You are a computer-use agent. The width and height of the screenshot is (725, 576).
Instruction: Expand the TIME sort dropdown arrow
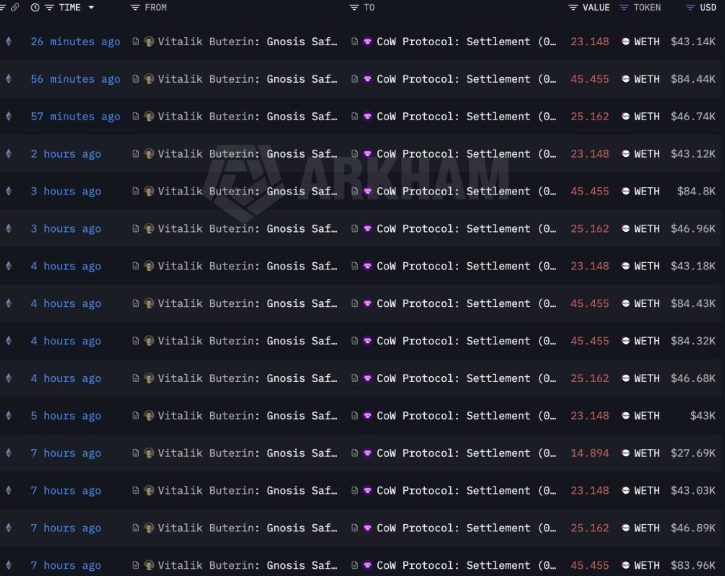[x=91, y=7]
